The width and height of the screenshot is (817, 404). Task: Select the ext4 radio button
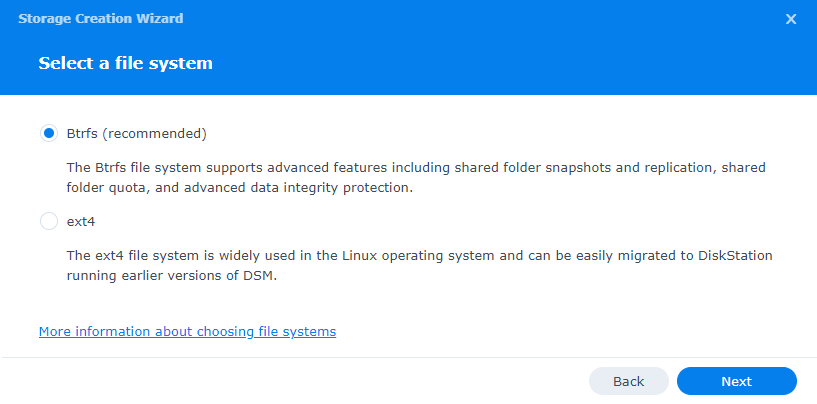click(49, 221)
